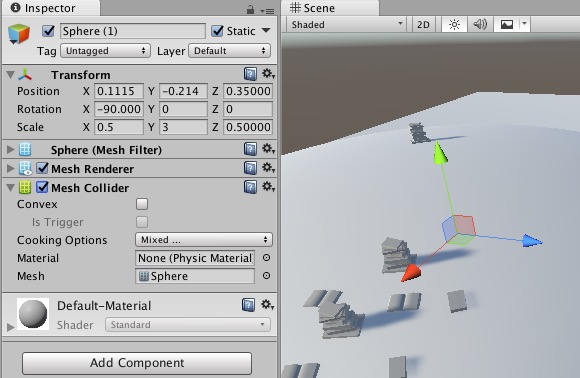This screenshot has width=580, height=378.
Task: Toggle the 2D view button
Action: point(423,25)
